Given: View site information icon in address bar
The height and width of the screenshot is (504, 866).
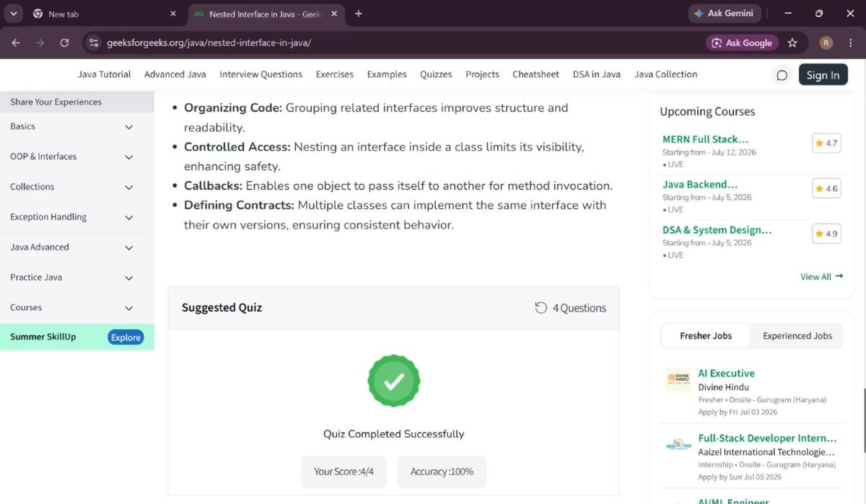Looking at the screenshot, I should [93, 43].
